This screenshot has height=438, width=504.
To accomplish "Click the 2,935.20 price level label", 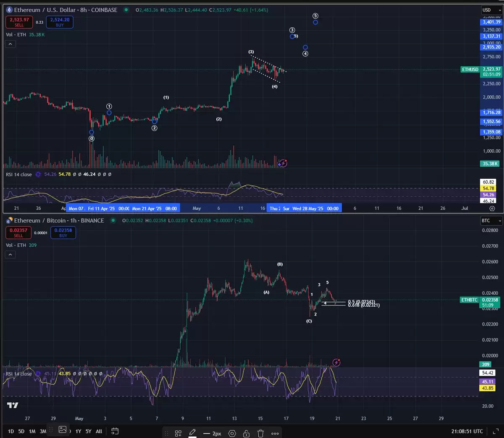I will click(491, 47).
